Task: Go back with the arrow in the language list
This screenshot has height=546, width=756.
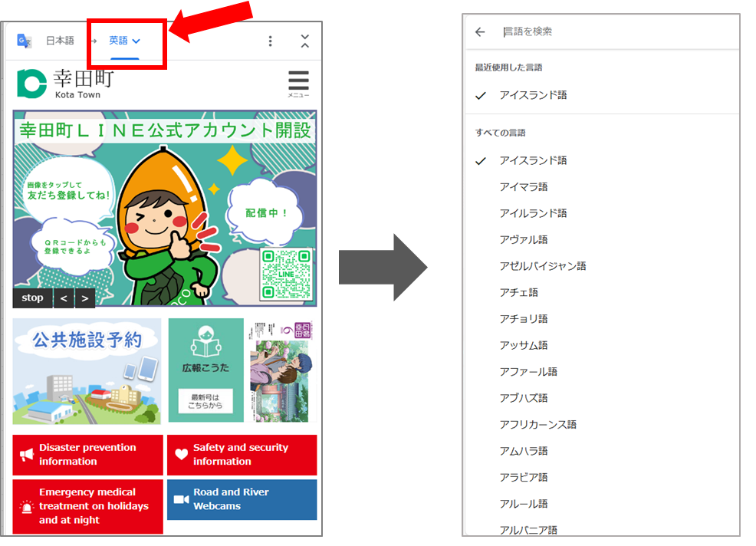Action: (x=480, y=32)
